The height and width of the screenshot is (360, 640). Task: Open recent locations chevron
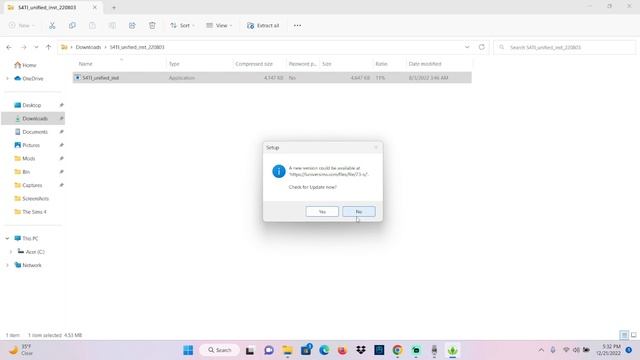pos(36,47)
